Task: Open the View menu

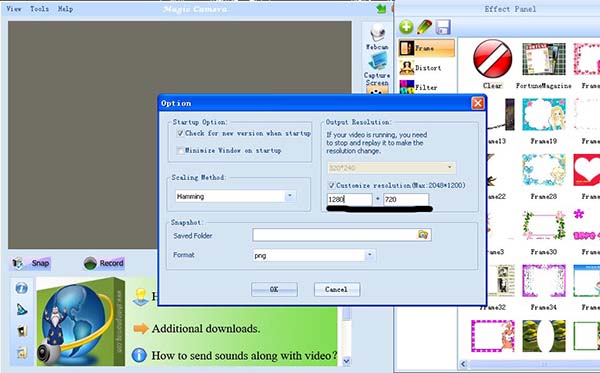Action: 14,8
